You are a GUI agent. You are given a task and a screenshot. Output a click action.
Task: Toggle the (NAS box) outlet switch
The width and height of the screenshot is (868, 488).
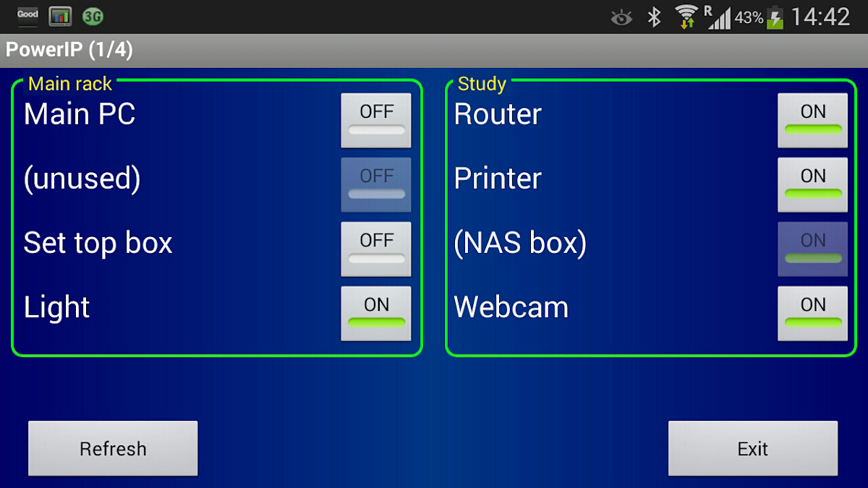coord(812,249)
